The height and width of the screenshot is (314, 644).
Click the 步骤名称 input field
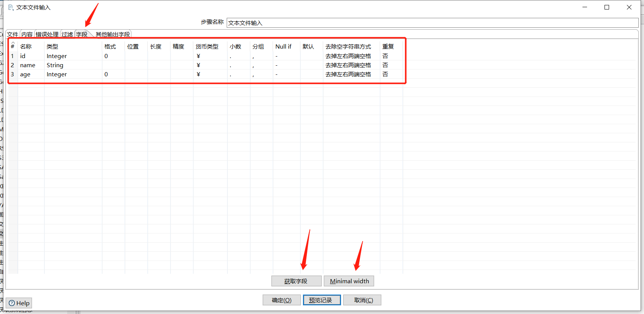432,23
